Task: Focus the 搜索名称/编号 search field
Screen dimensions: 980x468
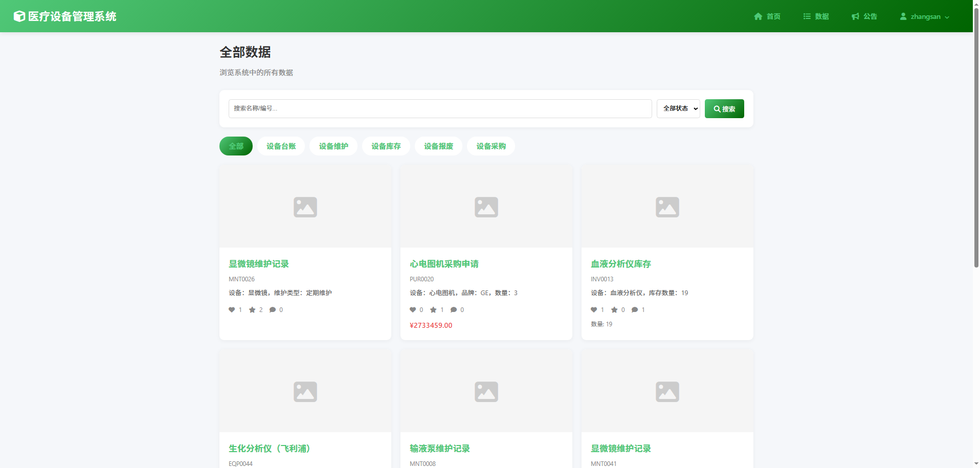Action: (x=440, y=108)
